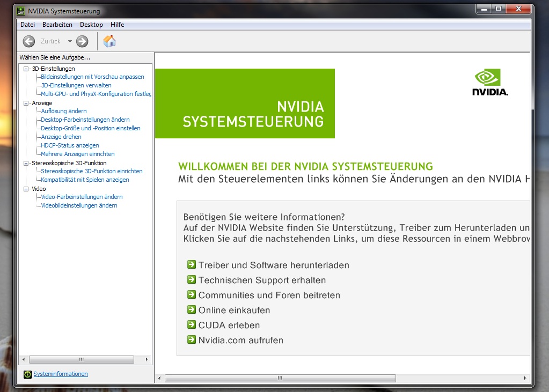Viewport: 549px width, 392px height.
Task: Click arrow icon beside Treiber und Software herunterladen
Action: (192, 264)
